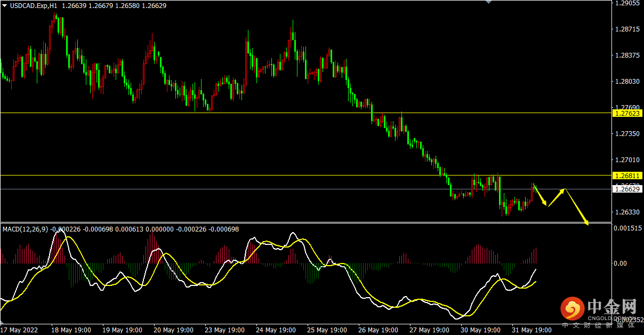
Task: Click the 18 May 19:00 time axis label
Action: [x=71, y=330]
